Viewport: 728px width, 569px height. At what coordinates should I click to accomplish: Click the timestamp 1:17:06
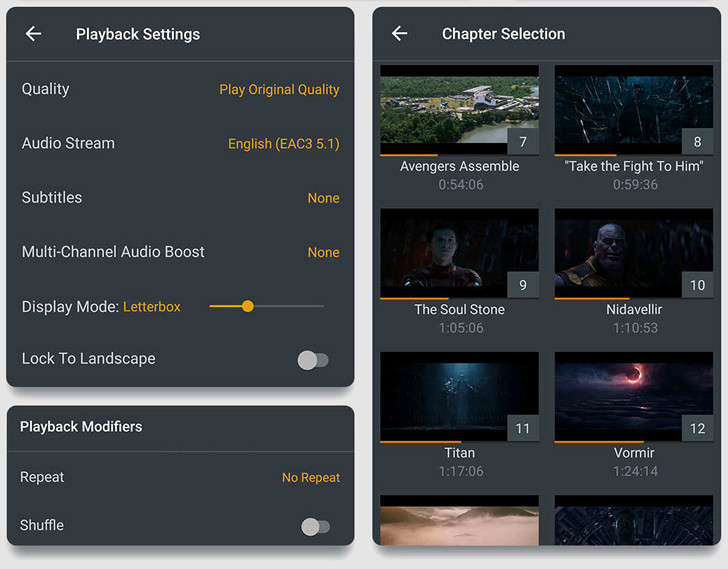tap(461, 472)
